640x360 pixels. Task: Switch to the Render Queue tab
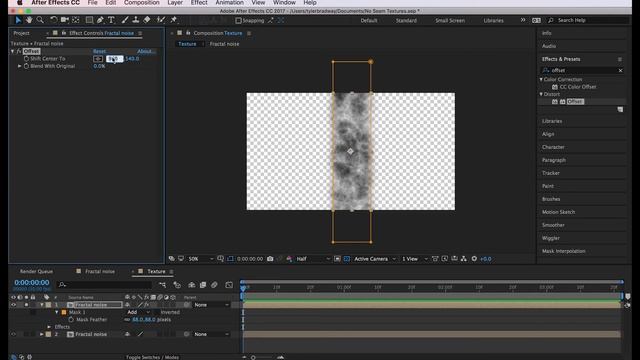click(36, 271)
